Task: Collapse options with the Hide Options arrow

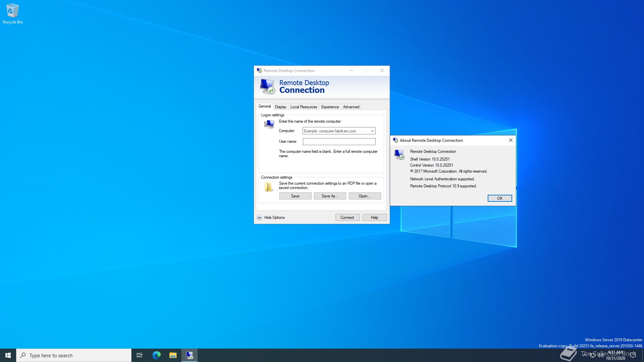Action: [x=259, y=218]
